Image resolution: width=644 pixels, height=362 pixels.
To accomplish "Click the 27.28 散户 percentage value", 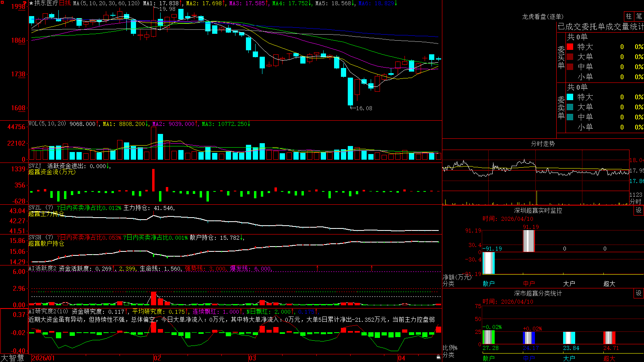I will click(x=491, y=348).
